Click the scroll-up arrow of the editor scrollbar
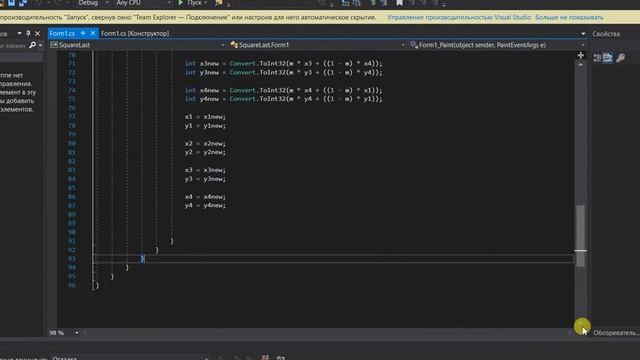640x360 pixels. (x=580, y=64)
